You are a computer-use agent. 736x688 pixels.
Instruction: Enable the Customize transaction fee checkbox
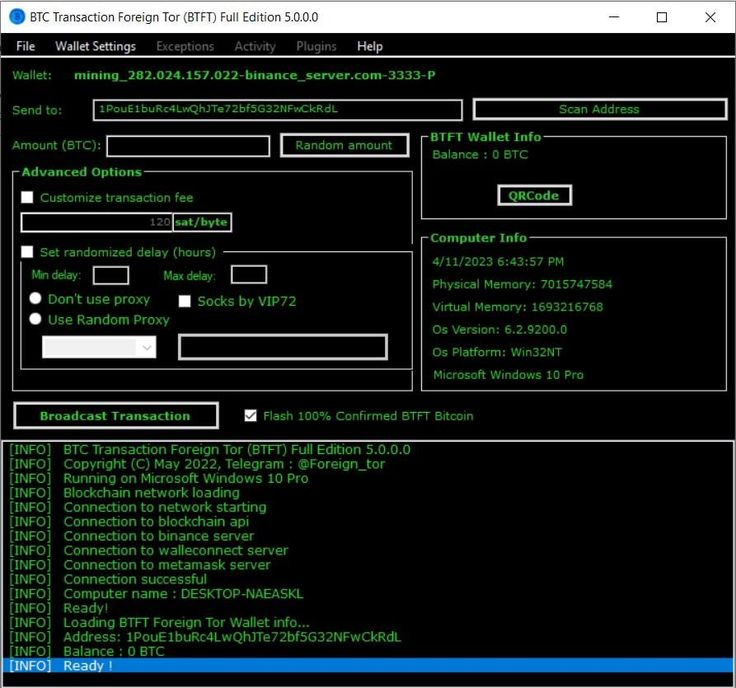[x=28, y=198]
